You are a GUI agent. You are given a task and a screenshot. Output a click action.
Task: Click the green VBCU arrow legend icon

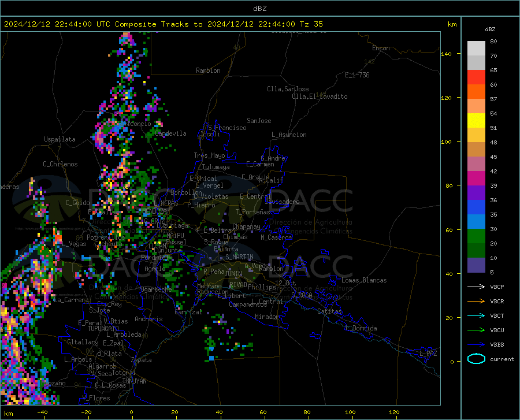point(476,330)
